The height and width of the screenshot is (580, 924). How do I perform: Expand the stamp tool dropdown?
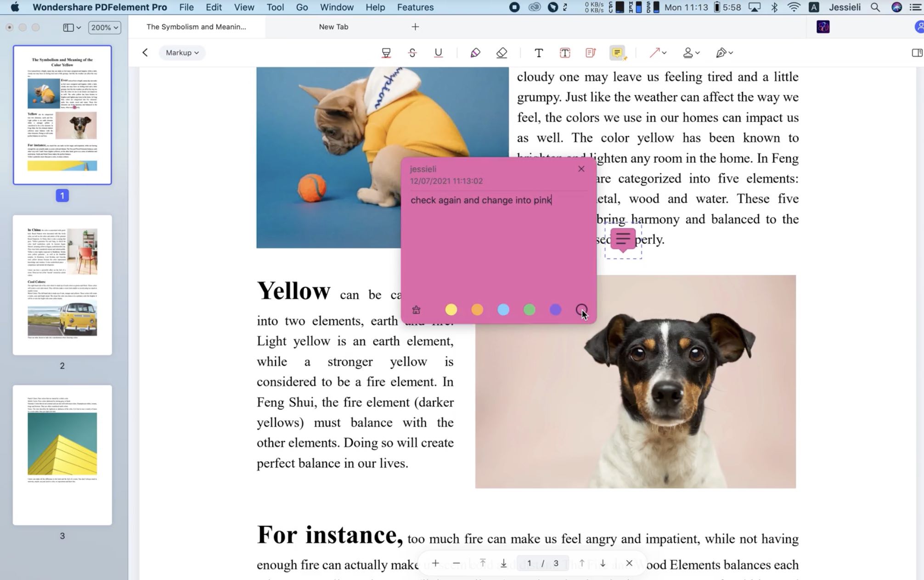[697, 53]
